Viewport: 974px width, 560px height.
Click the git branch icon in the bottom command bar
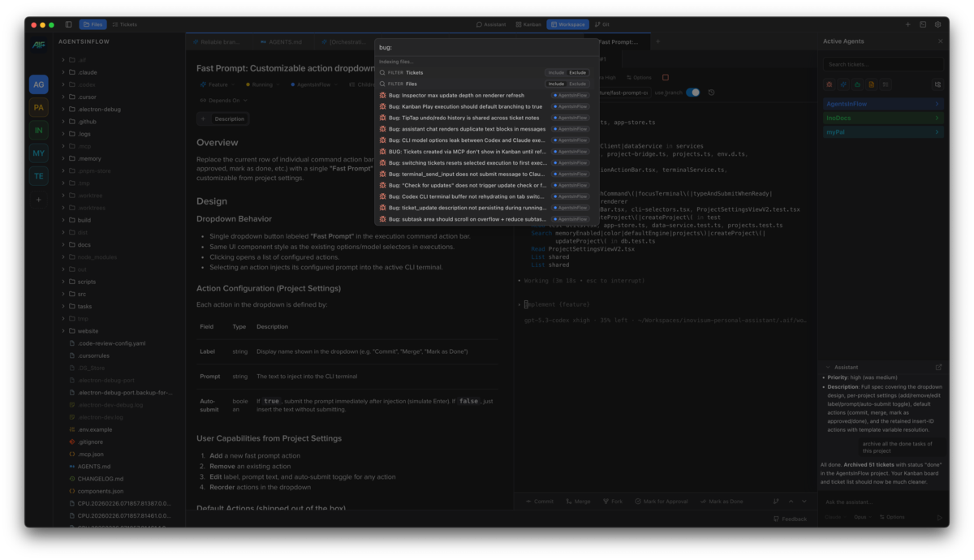tap(775, 502)
